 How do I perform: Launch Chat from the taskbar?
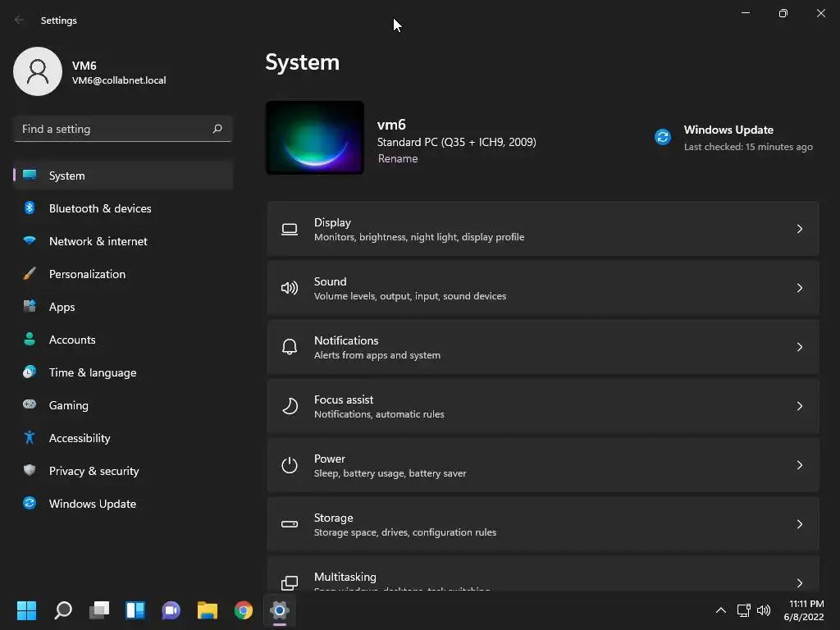pos(171,610)
